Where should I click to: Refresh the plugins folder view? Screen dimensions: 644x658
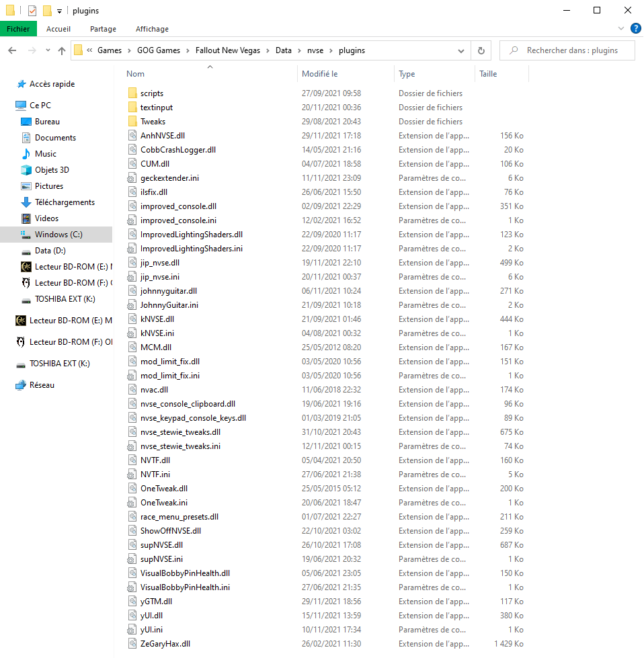coord(481,51)
